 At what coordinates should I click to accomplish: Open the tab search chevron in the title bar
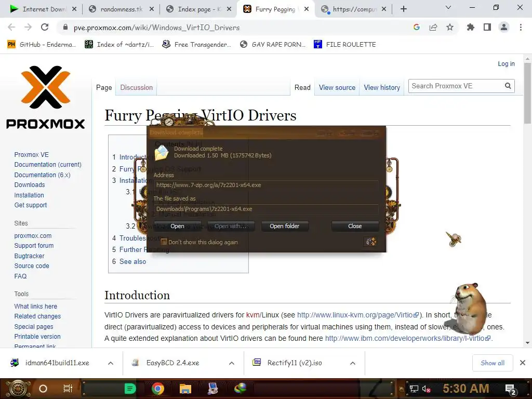(448, 7)
